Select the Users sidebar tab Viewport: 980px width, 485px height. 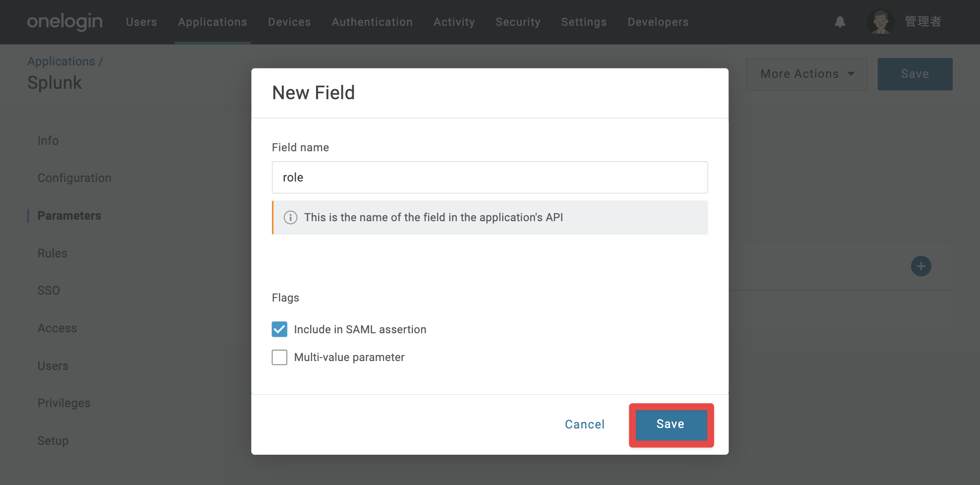click(x=53, y=366)
